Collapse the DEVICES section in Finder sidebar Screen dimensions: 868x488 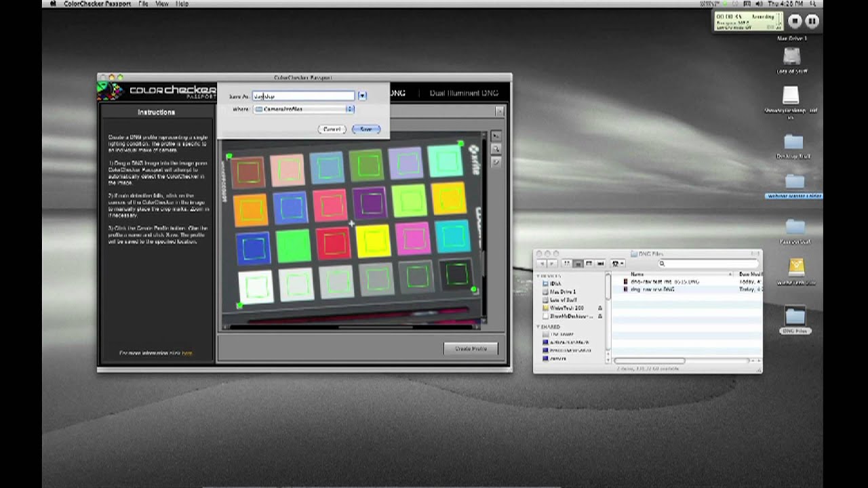(539, 276)
